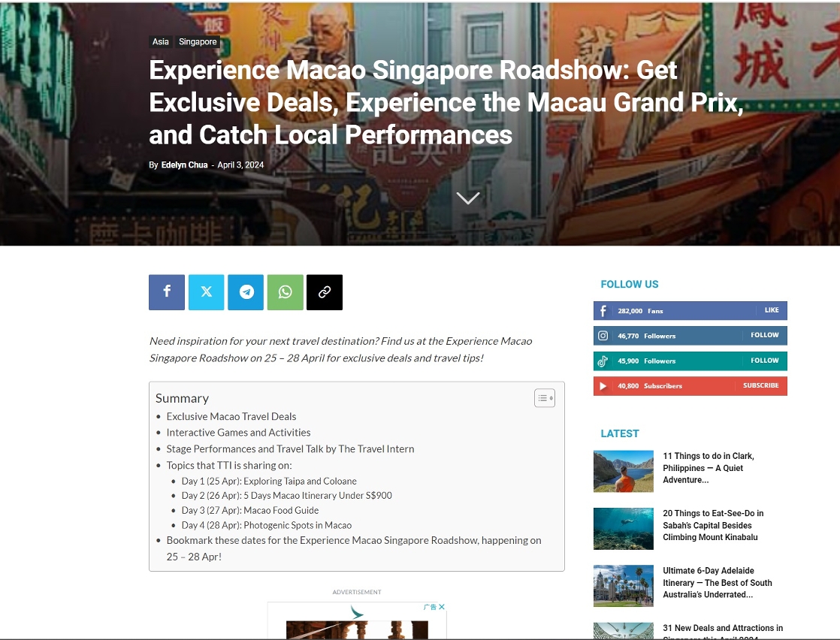Viewport: 840px width, 640px height.
Task: Jump to Day 3 Macao Food Guide
Action: (x=250, y=511)
